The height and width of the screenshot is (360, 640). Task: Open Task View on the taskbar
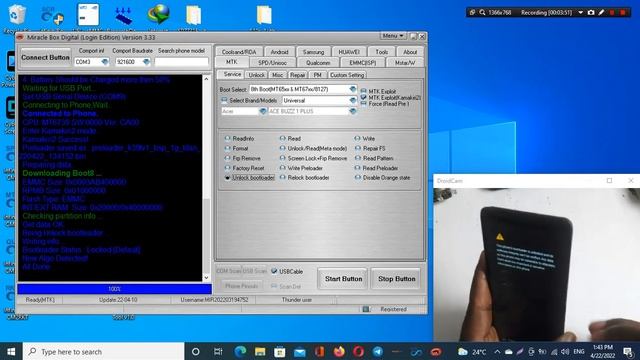pyautogui.click(x=218, y=351)
